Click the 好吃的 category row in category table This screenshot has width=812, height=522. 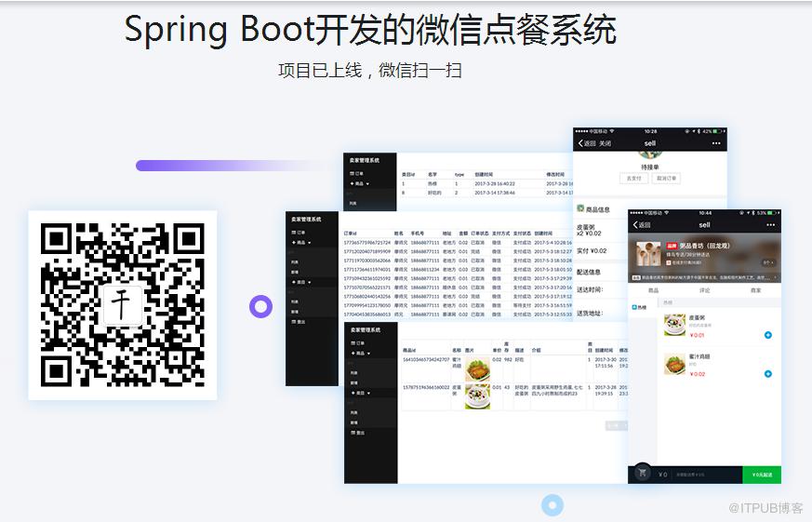tap(486, 193)
